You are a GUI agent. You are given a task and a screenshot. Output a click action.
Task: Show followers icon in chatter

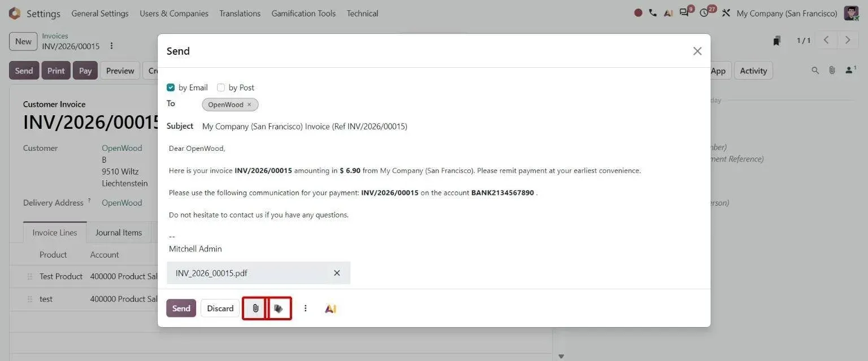[x=850, y=70]
